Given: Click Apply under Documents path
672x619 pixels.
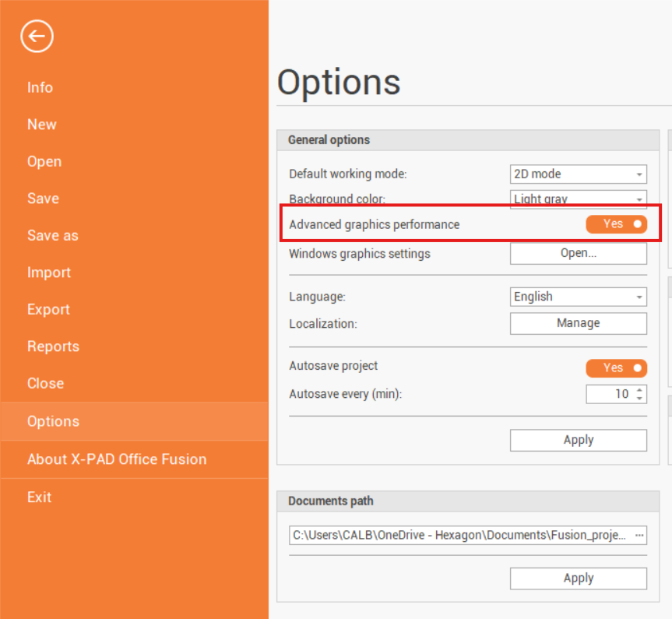Looking at the screenshot, I should coord(578,578).
